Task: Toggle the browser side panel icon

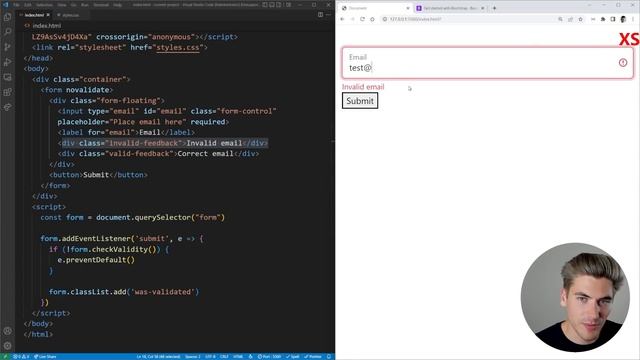Action: (x=613, y=19)
